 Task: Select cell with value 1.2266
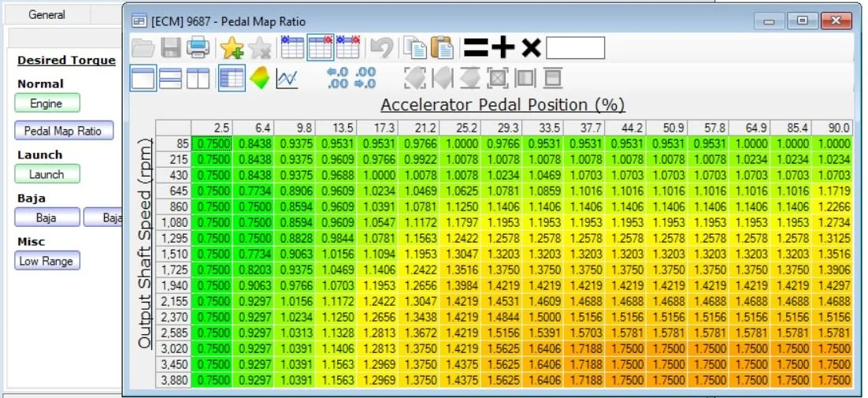(x=832, y=207)
